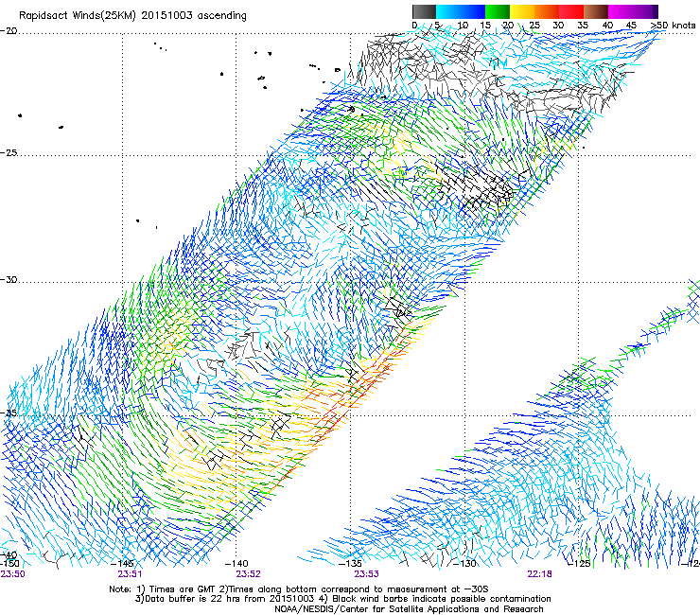Click the 'Data buffer is 22 hrs' note line
This screenshot has height=615, width=700.
click(x=342, y=599)
